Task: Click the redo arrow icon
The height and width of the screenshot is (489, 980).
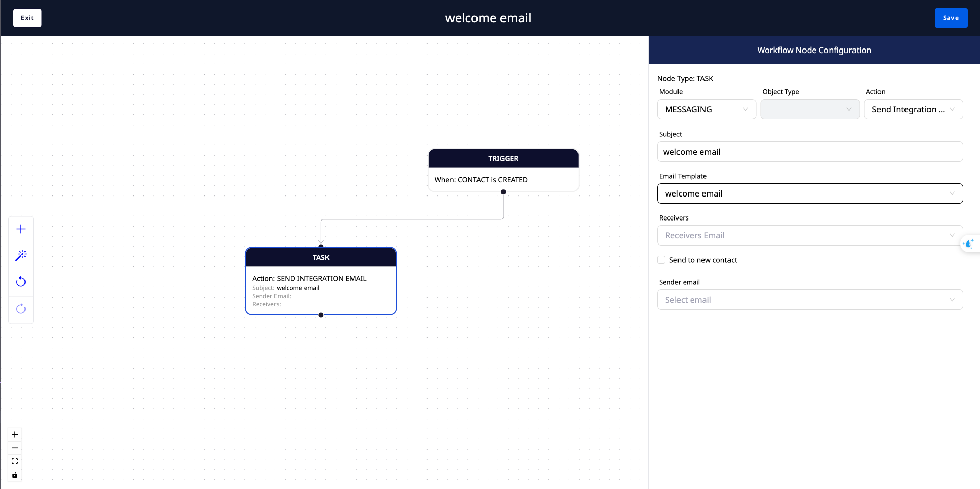Action: click(21, 308)
